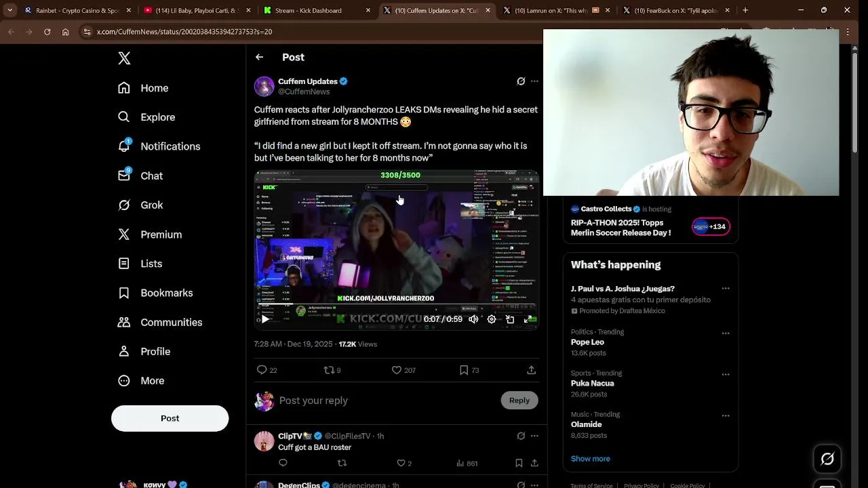
Task: Click the white Post button
Action: 170,418
